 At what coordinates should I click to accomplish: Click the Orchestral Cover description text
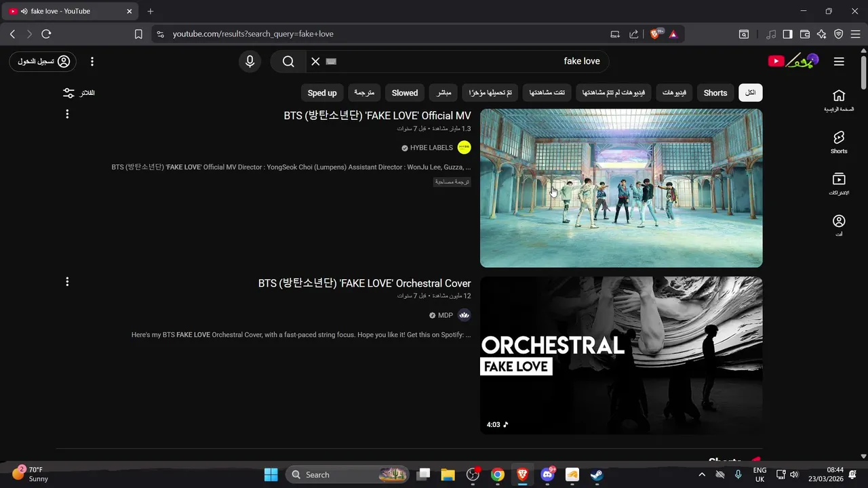pos(301,335)
